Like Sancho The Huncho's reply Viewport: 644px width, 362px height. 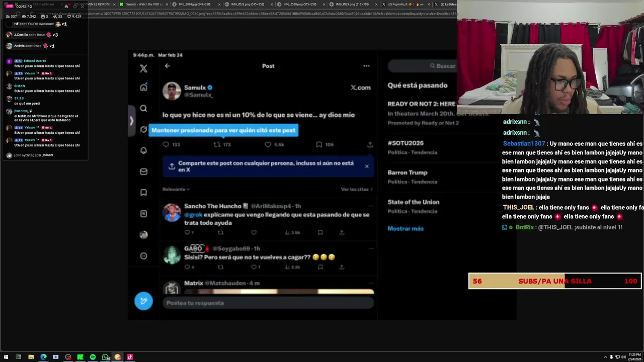254,233
